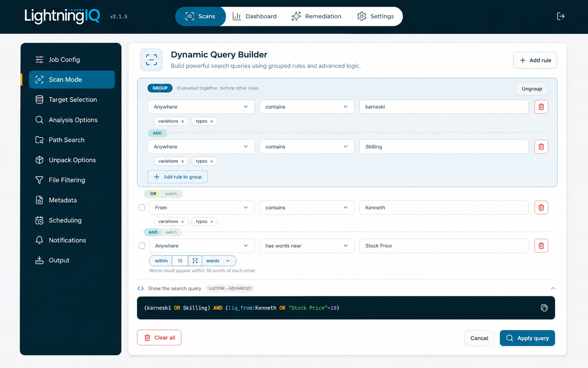This screenshot has width=588, height=368.
Task: Open the Anywhere field dropdown for Skilling
Action: [x=201, y=146]
